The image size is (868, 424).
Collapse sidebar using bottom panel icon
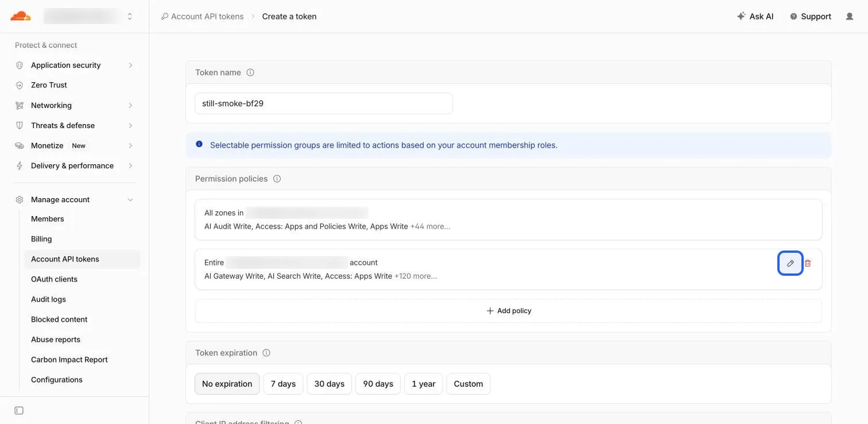click(19, 410)
